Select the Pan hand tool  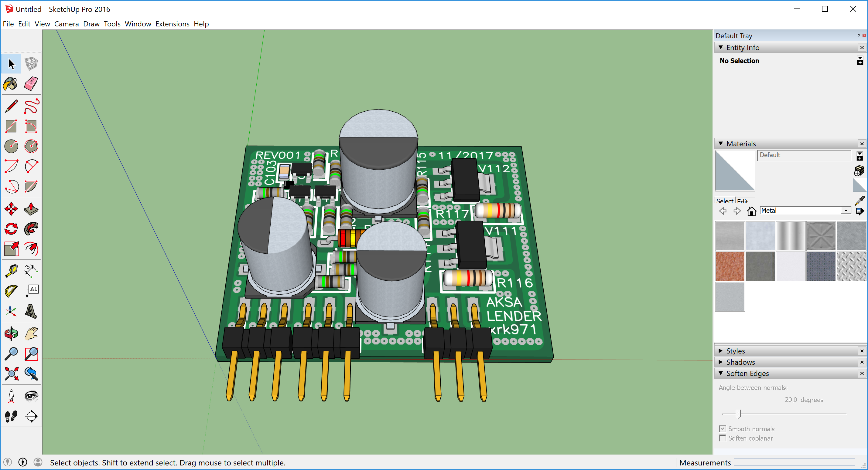[31, 334]
